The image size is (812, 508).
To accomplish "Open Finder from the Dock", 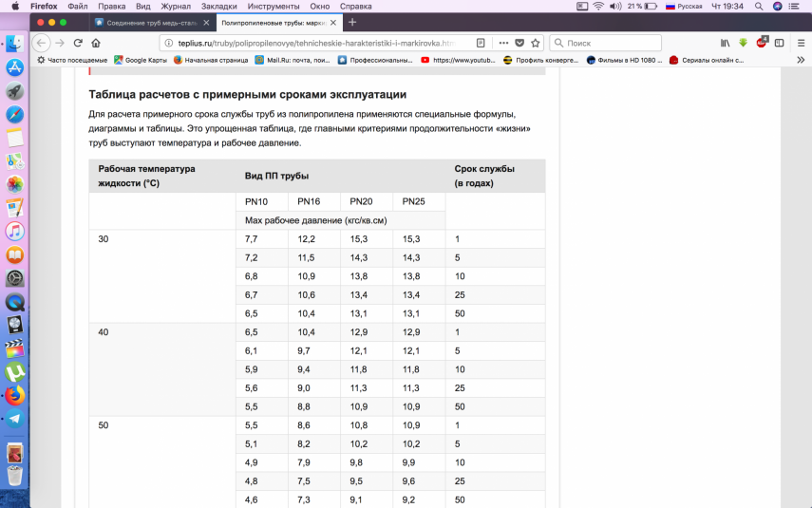I will click(x=15, y=44).
